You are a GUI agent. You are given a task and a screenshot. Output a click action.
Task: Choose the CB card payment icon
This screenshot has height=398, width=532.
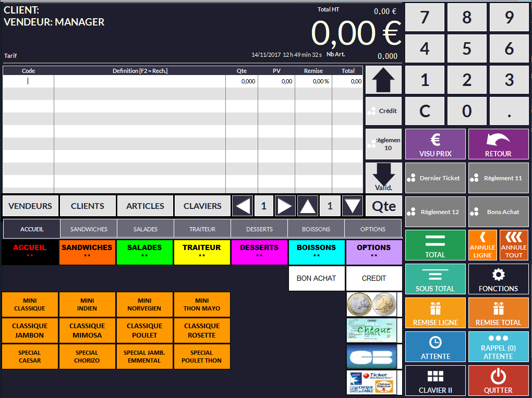coord(371,356)
